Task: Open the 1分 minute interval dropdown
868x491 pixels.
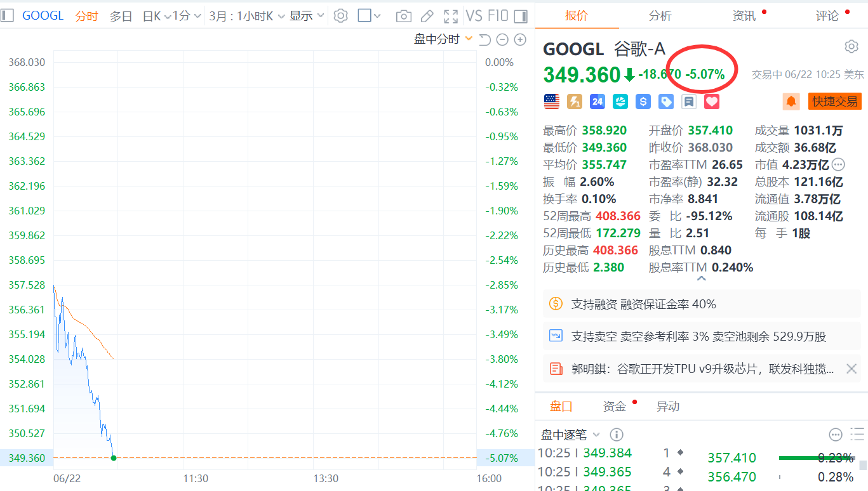Action: click(187, 16)
